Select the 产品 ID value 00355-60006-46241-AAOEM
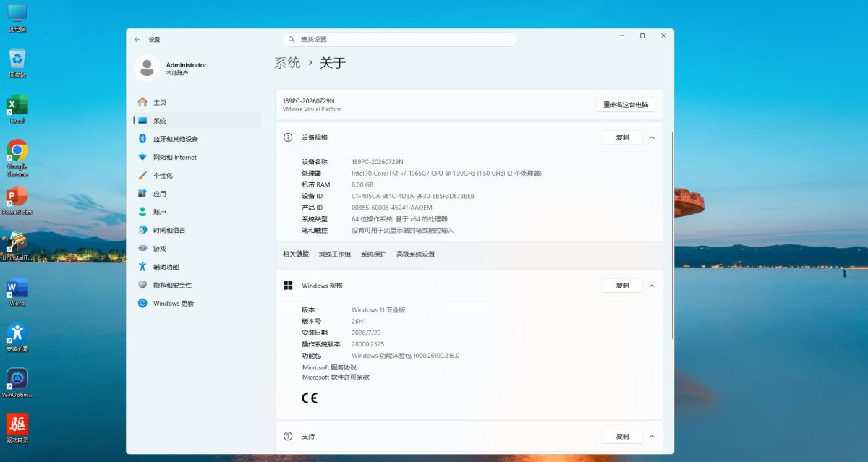This screenshot has height=462, width=868. (x=392, y=208)
